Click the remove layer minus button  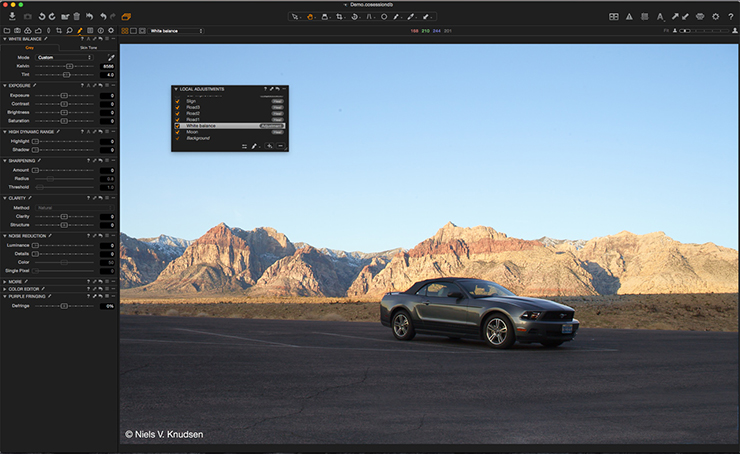tap(280, 146)
